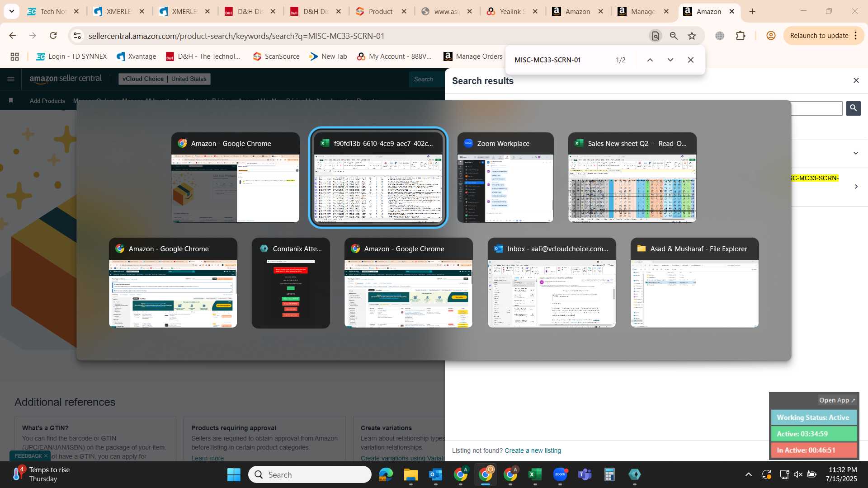Open the Manage Orders bookmark
868x488 pixels.
pyautogui.click(x=473, y=56)
